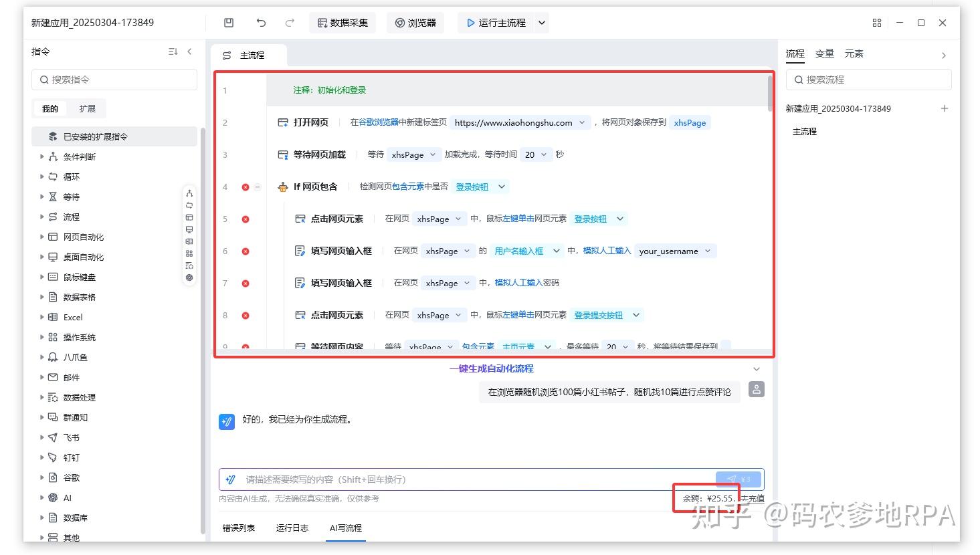
Task: Collapse the left instruction panel with the chevron
Action: 189,51
